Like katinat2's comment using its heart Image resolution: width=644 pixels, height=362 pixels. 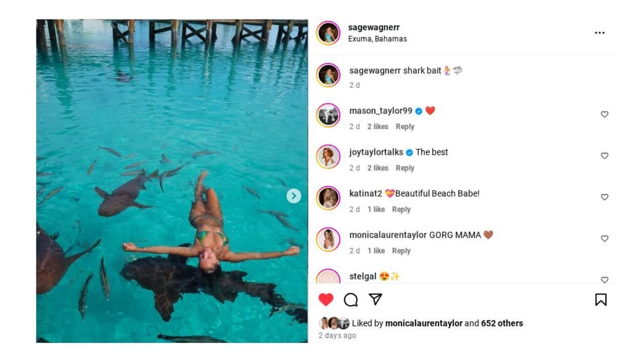[x=604, y=197]
